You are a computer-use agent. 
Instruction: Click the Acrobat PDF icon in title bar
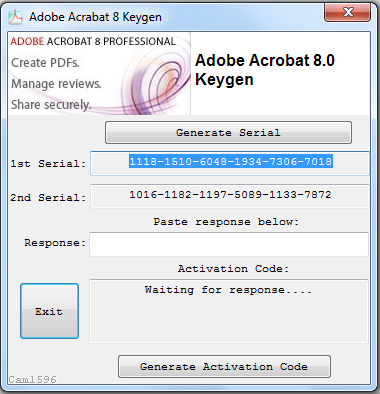pos(15,17)
